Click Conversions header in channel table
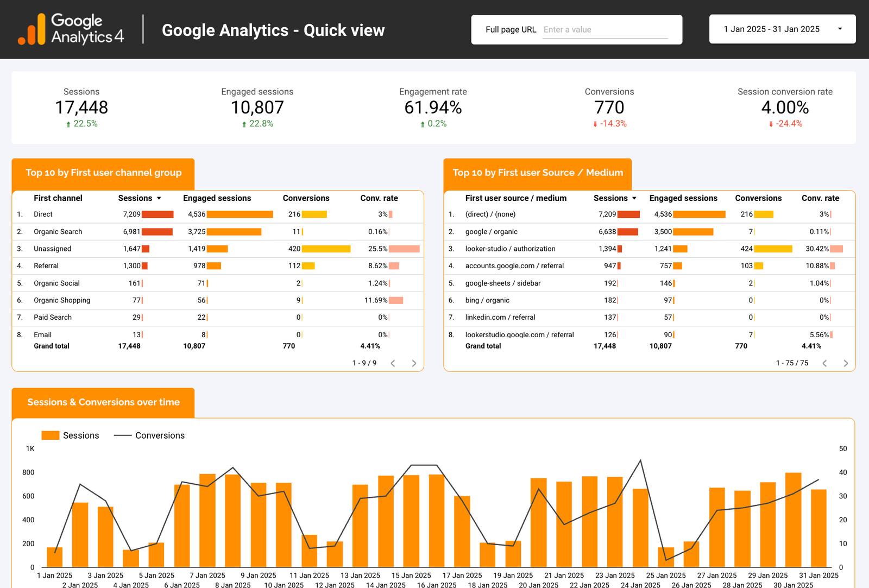869x588 pixels. (306, 198)
